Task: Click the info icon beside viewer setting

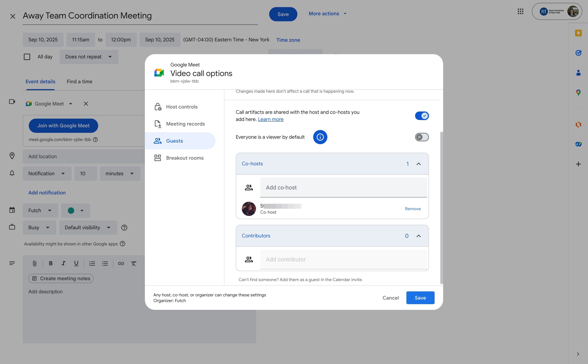Action: (320, 137)
